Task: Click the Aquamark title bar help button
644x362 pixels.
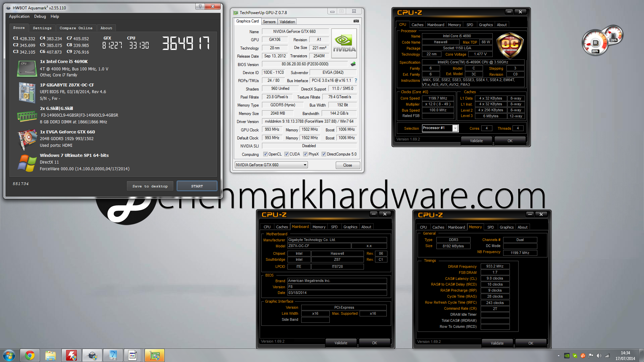Action: point(200,6)
